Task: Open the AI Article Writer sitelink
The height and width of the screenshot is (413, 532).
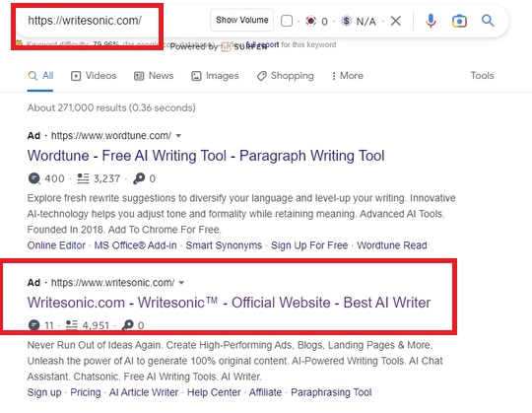Action: 144,392
